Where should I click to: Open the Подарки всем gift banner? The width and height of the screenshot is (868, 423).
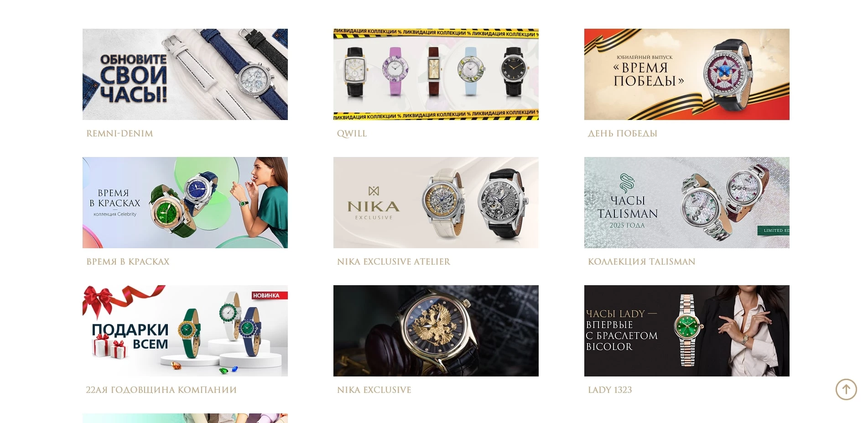pyautogui.click(x=185, y=331)
